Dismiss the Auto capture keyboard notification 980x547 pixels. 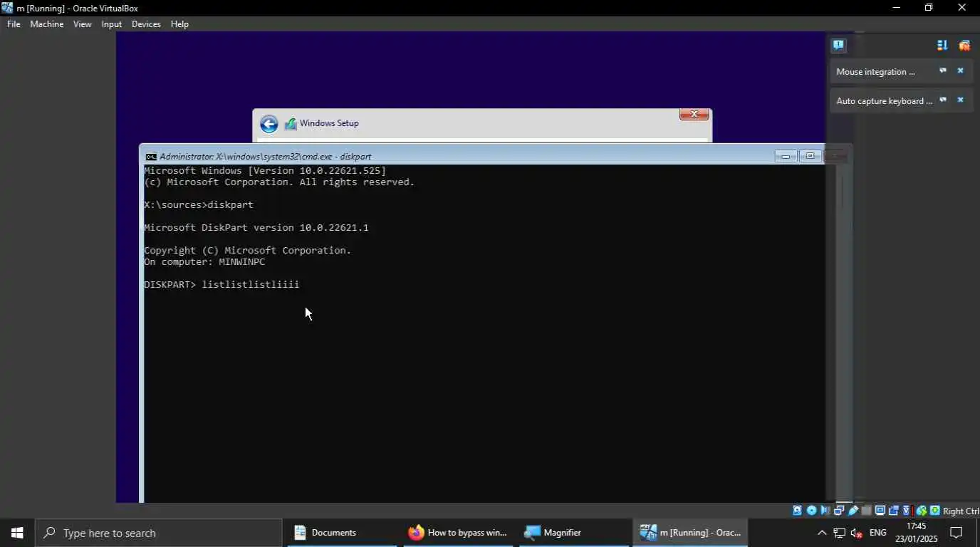point(960,100)
